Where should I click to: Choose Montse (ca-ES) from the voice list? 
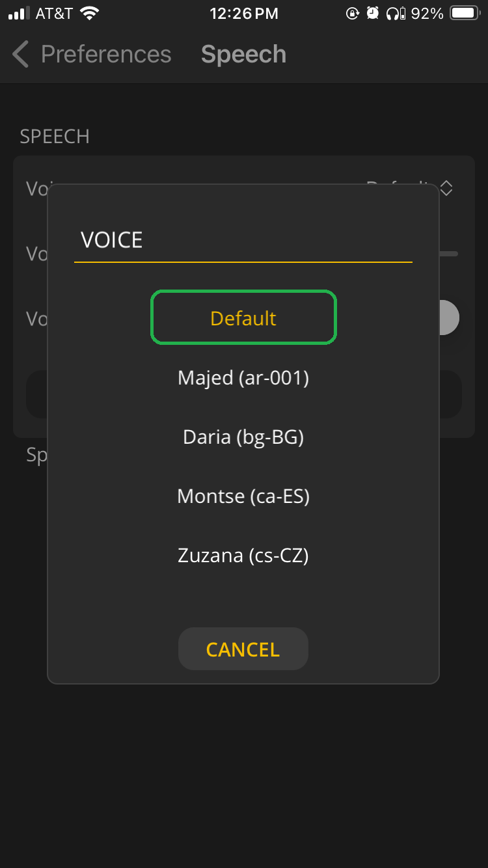[243, 496]
